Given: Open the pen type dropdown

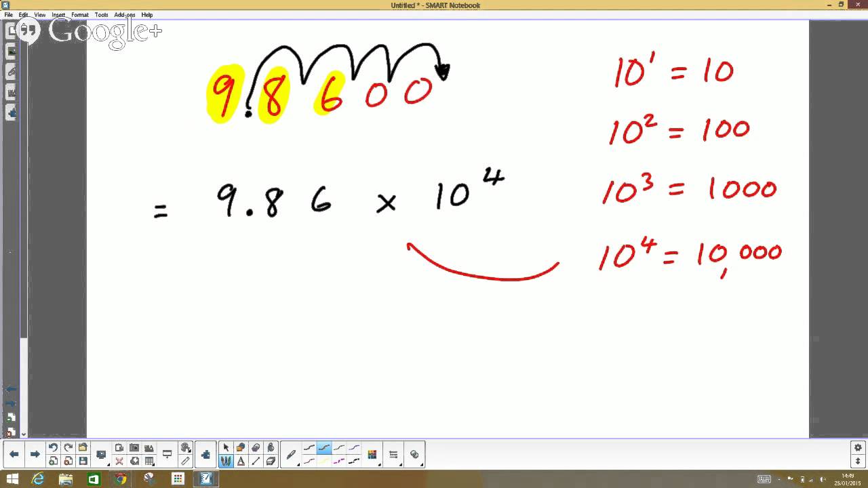Looking at the screenshot, I should tap(291, 454).
